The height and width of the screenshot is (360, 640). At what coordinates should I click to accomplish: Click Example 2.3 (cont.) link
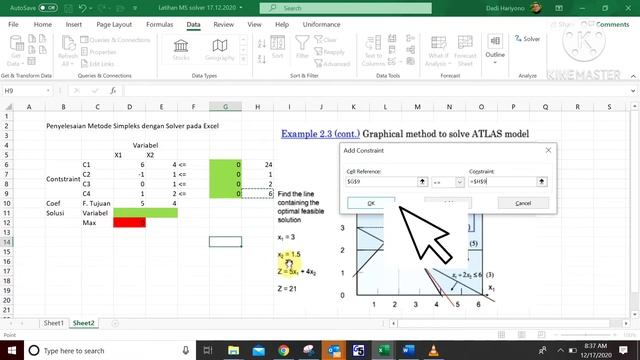[320, 134]
